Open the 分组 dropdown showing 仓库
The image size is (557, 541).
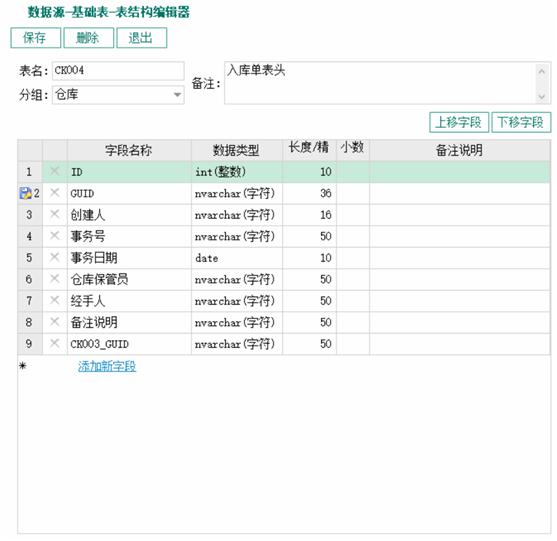click(118, 94)
